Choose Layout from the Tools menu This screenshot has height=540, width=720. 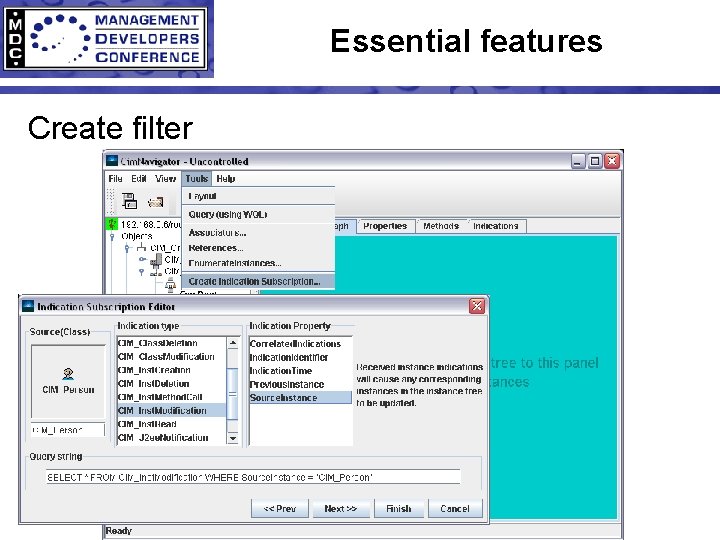(258, 196)
